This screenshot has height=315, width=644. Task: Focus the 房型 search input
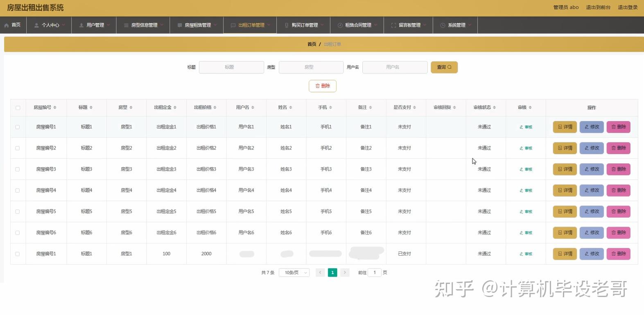(x=311, y=67)
